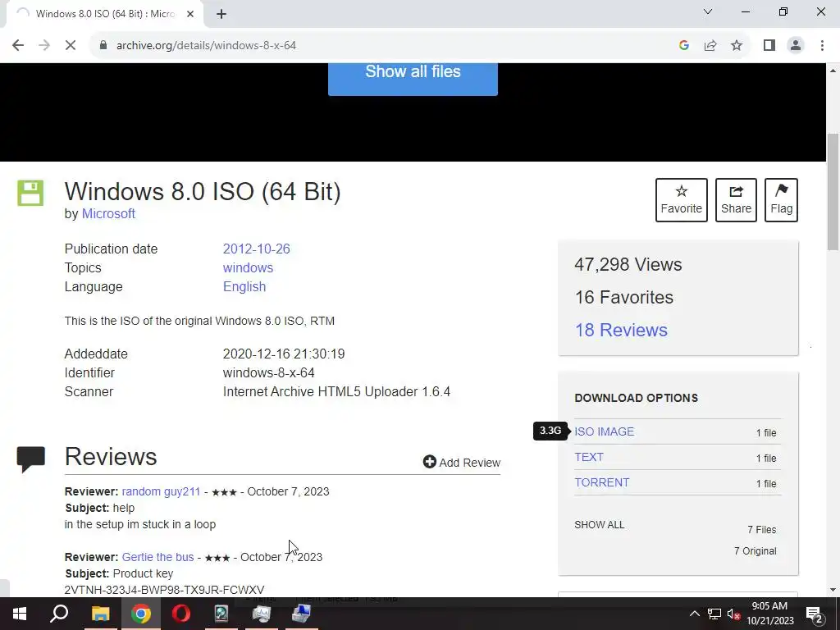
Task: Click the Reviews speech bubble icon
Action: click(x=31, y=459)
